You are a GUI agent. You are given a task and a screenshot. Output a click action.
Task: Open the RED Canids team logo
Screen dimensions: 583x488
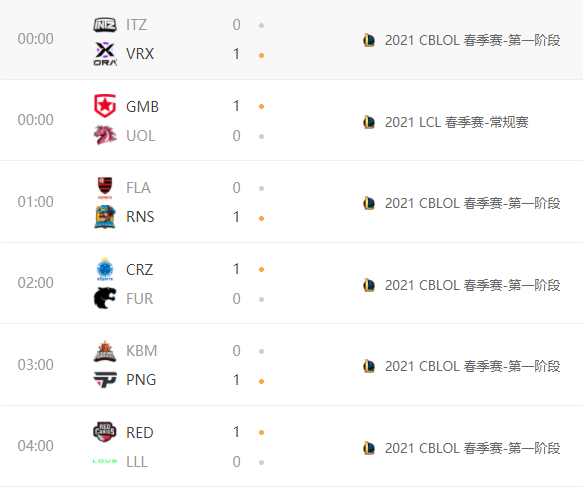click(105, 432)
